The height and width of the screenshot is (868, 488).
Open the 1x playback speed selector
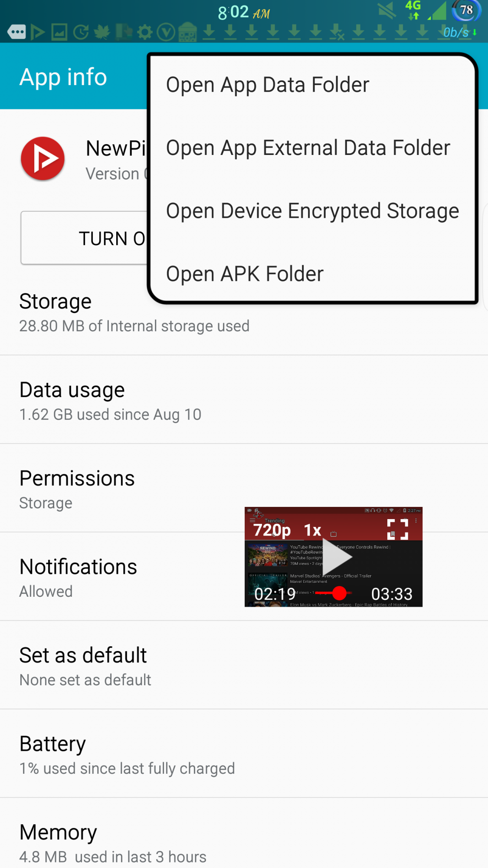(312, 530)
